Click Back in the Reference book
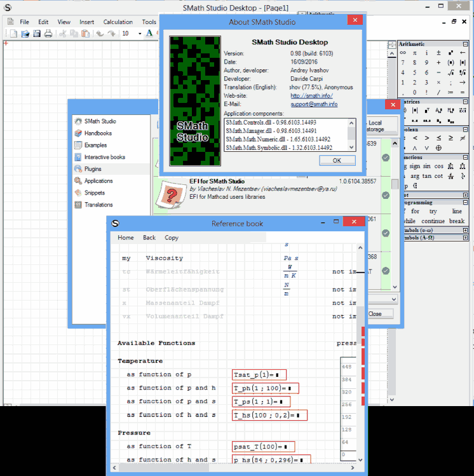 point(149,238)
